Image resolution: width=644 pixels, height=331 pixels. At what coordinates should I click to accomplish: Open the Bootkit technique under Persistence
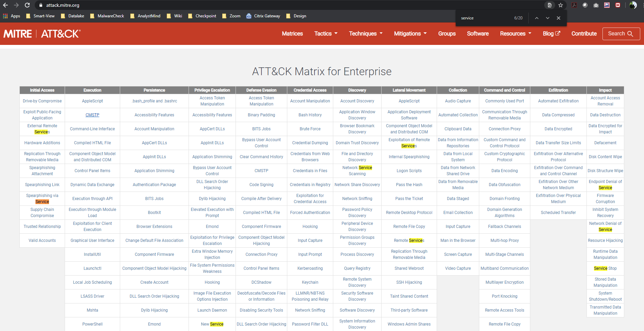[154, 213]
